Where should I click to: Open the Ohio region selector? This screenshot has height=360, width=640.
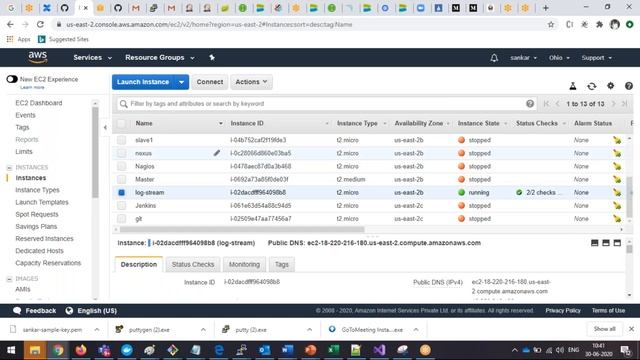(559, 58)
